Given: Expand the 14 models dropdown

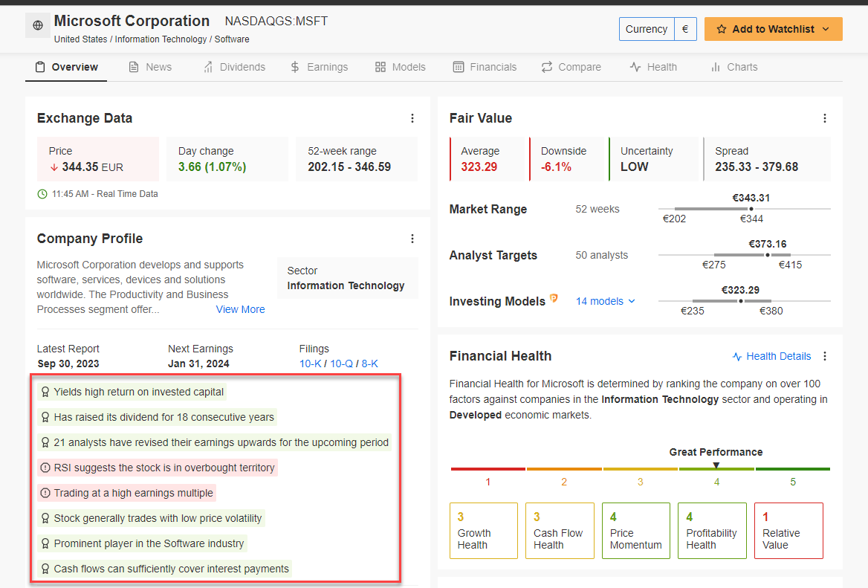Looking at the screenshot, I should (606, 301).
